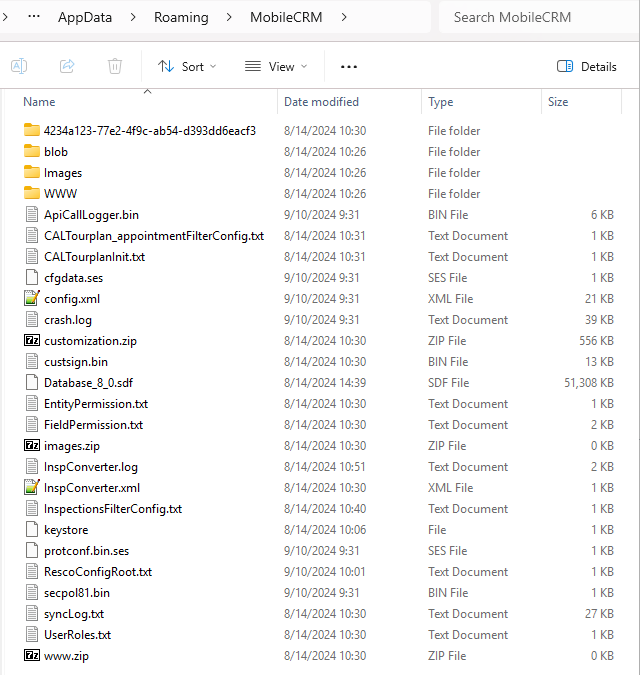
Task: Navigate to the AppData breadcrumb
Action: pos(85,17)
